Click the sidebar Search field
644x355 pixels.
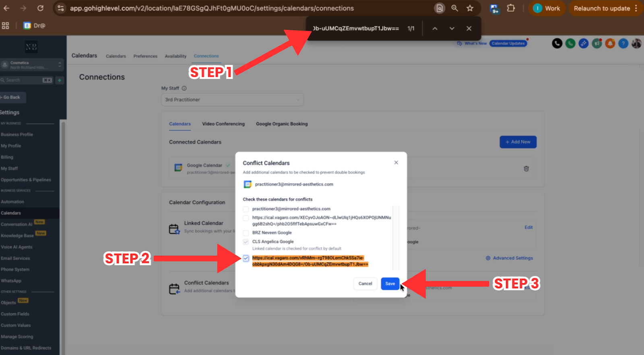(x=27, y=80)
